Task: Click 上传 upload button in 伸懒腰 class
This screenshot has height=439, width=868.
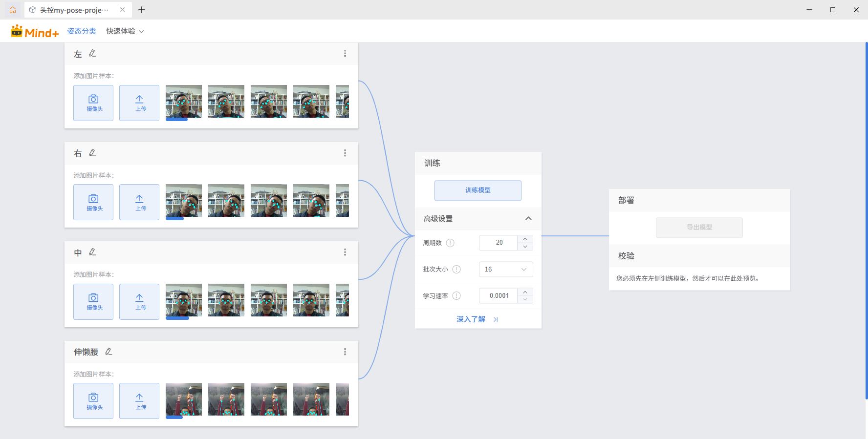Action: (139, 401)
